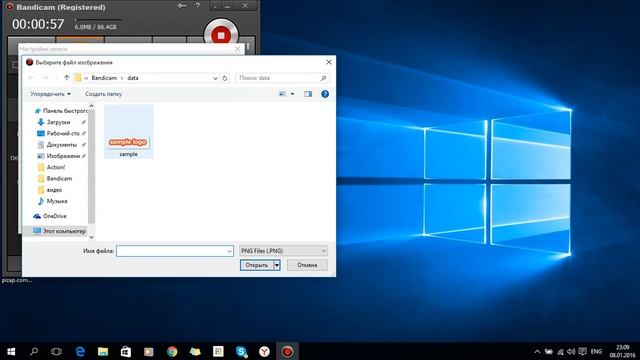The height and width of the screenshot is (360, 640).
Task: Show hidden tray icons chevron
Action: click(x=537, y=351)
